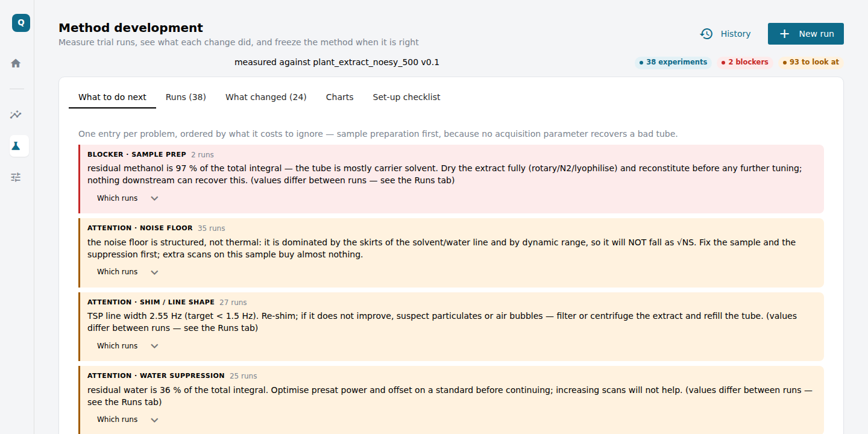This screenshot has height=434, width=868.
Task: Click the ATTENTION · NOISE FLOOR label
Action: (140, 228)
